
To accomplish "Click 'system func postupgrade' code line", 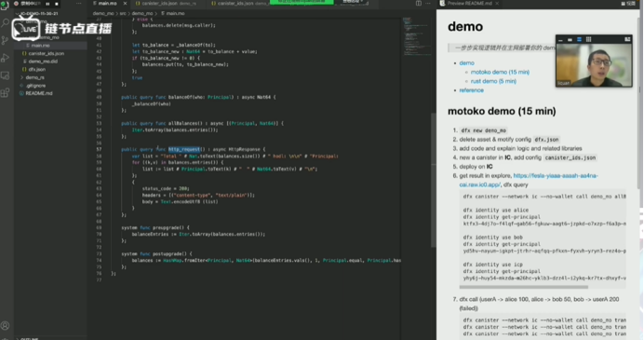I will pos(156,253).
